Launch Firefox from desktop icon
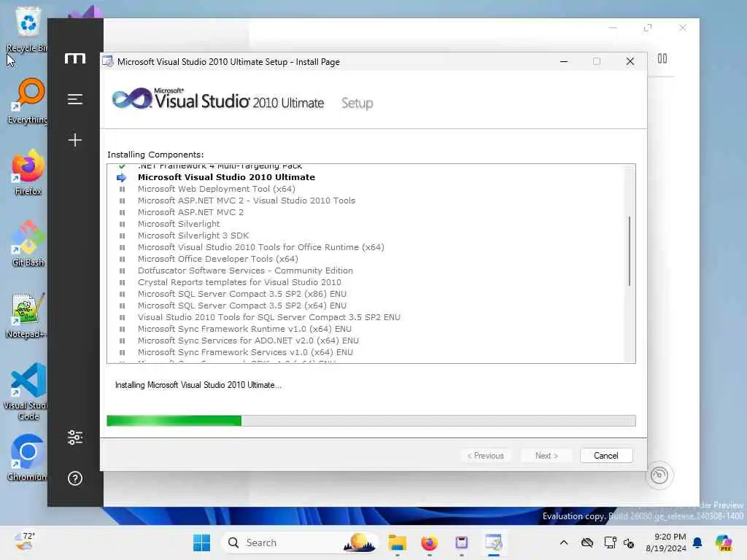The width and height of the screenshot is (747, 560). (x=28, y=172)
